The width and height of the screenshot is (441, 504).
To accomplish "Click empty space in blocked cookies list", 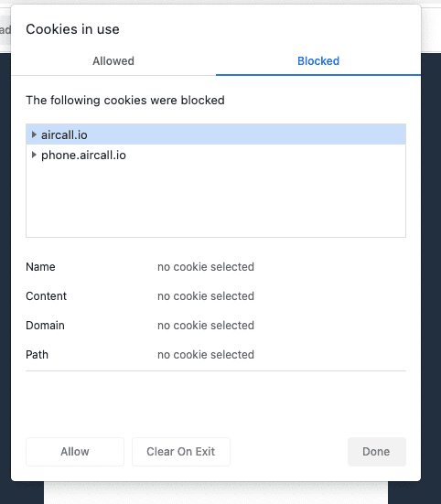I will pos(216,201).
